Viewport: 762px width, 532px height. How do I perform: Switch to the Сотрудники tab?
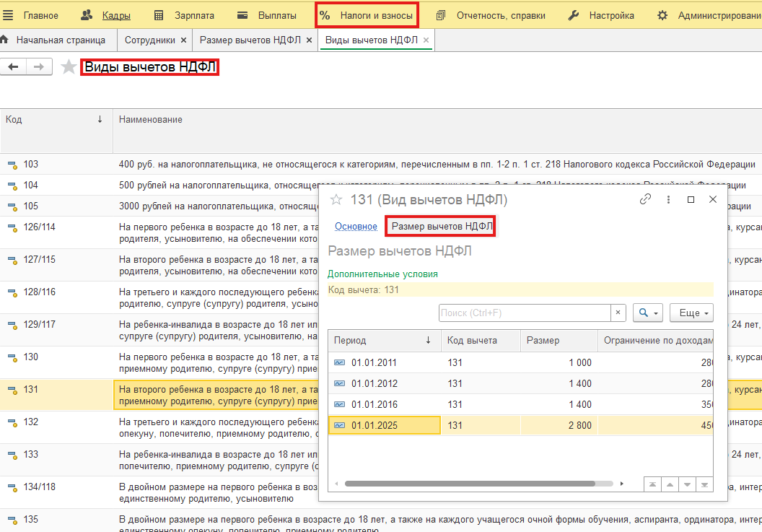click(149, 40)
